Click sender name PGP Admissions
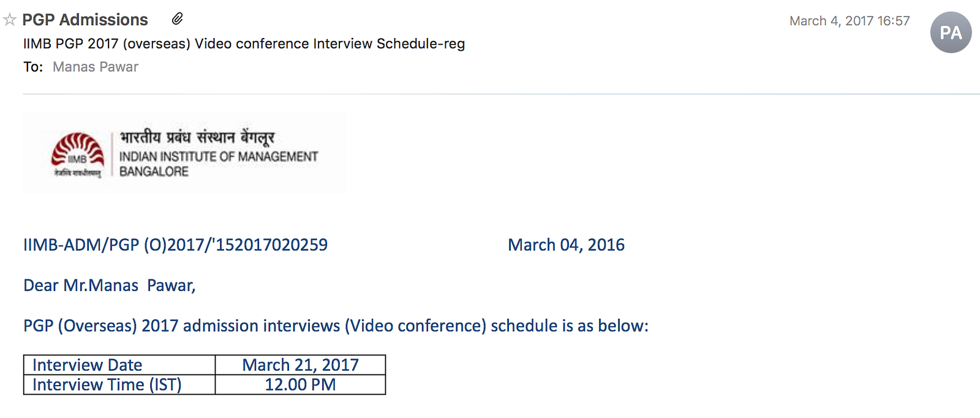The height and width of the screenshot is (418, 980). click(85, 20)
